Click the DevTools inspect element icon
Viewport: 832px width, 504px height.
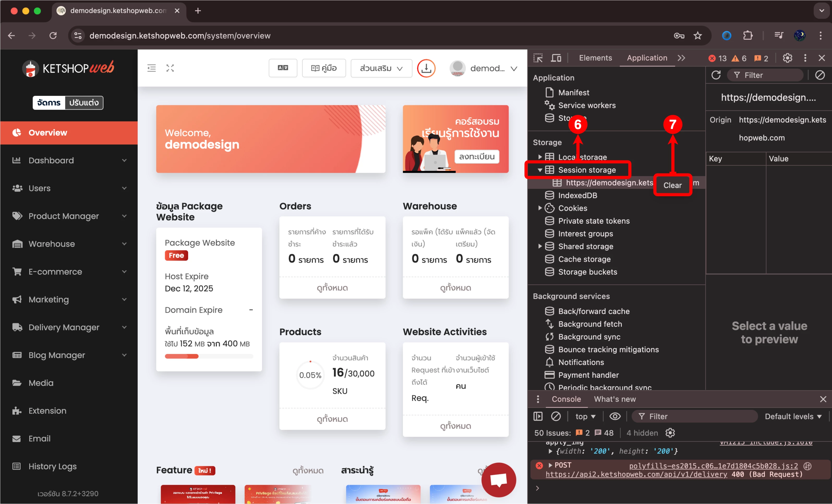tap(538, 58)
